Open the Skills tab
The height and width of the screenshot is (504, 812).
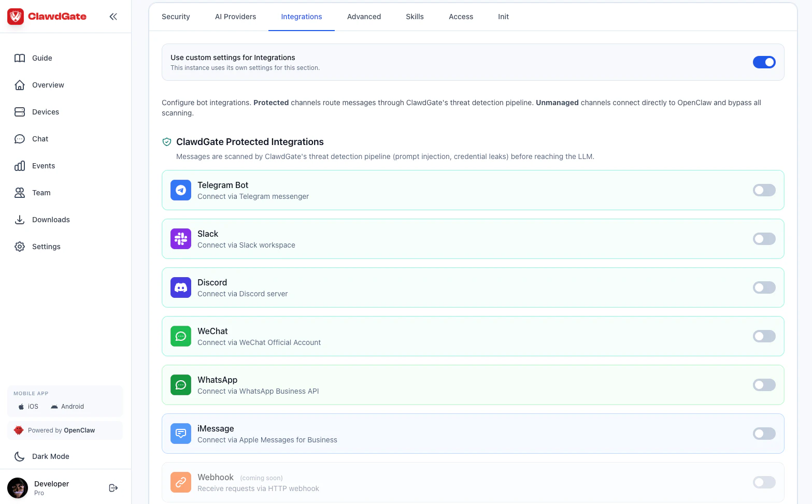[415, 17]
